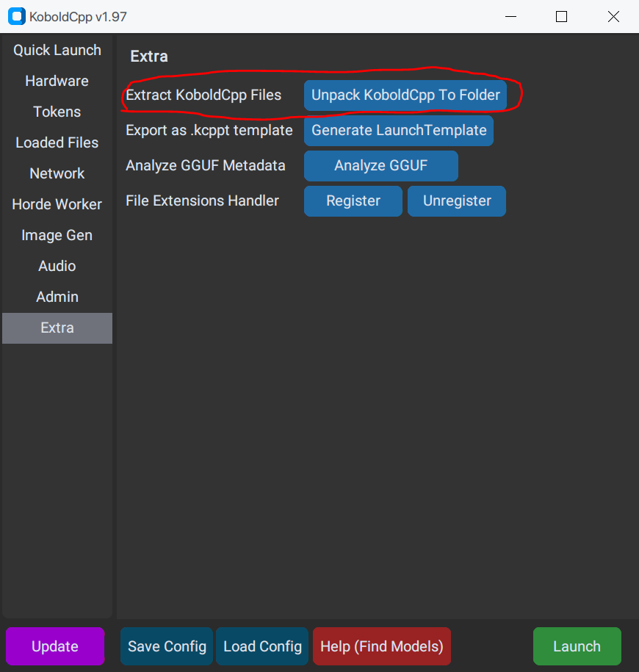Click the purple Update button
639x672 pixels.
point(55,646)
